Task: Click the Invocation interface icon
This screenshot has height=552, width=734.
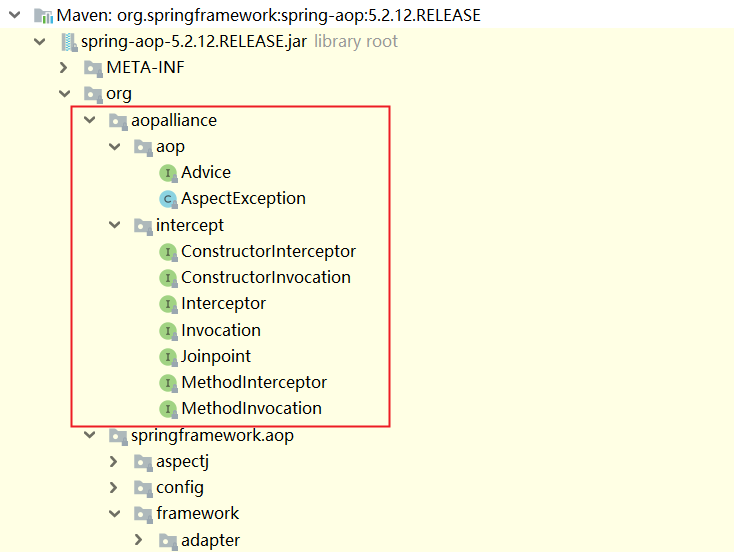Action: coord(168,331)
